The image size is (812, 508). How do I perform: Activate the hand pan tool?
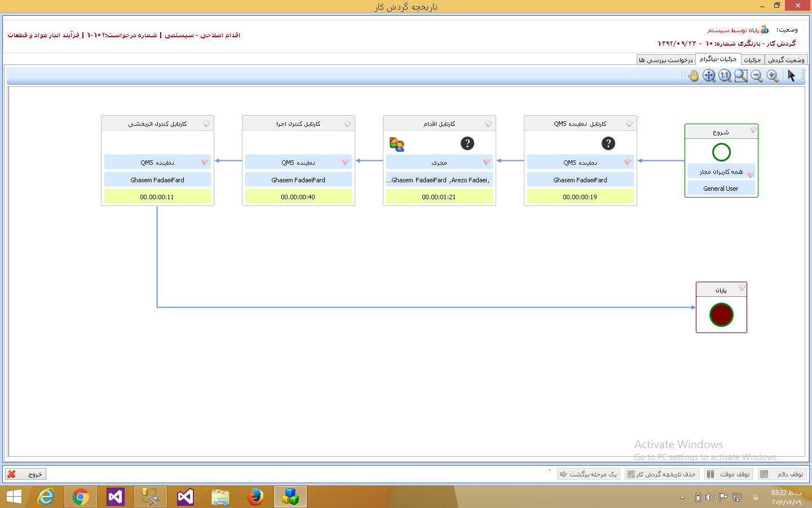(x=694, y=76)
